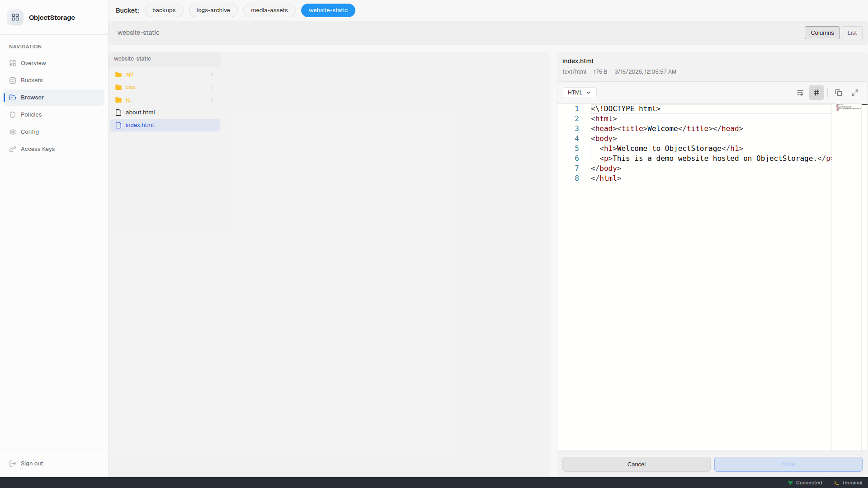Screen dimensions: 868x488
Task: Click the js folder icon
Action: coord(118,100)
